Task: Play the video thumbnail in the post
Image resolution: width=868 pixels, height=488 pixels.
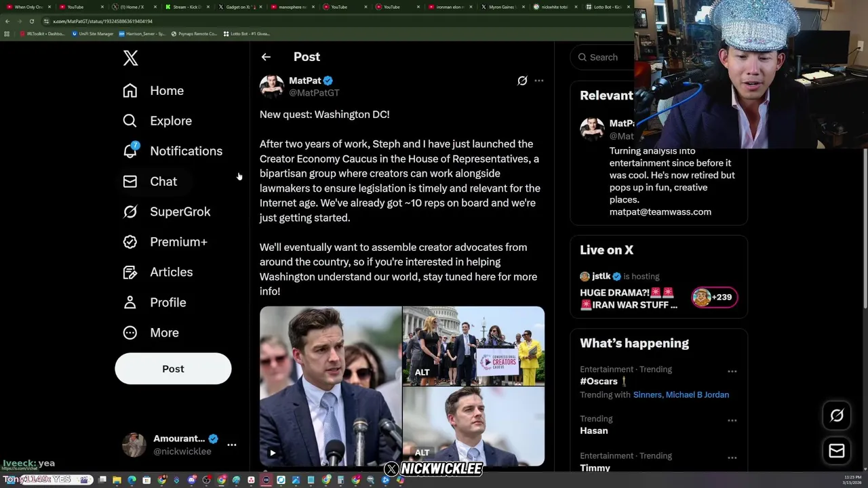Action: point(330,386)
